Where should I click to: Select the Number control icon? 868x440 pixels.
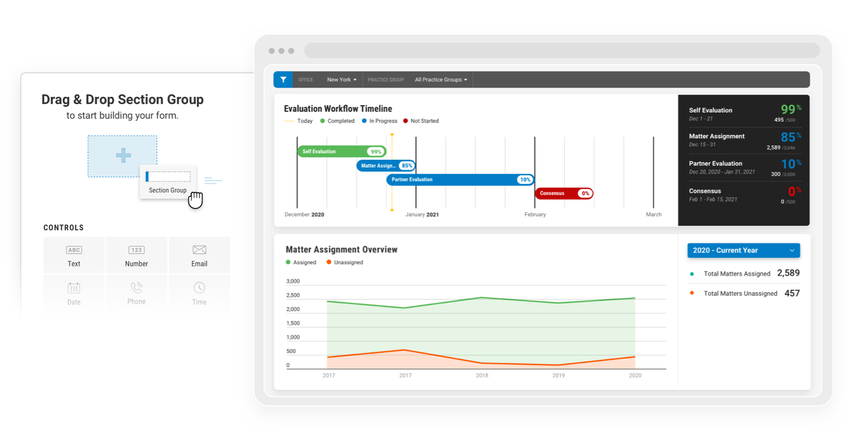click(x=136, y=250)
